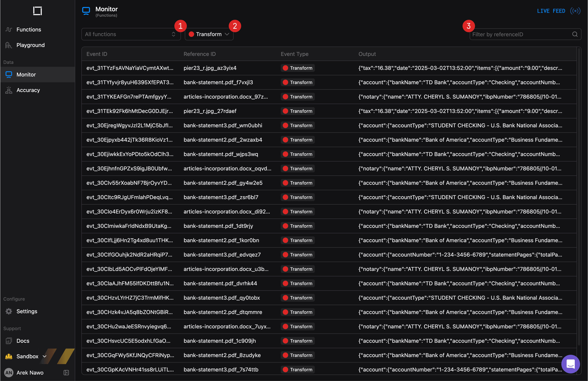
Task: Click the Filter by referenceID input field
Action: (519, 34)
